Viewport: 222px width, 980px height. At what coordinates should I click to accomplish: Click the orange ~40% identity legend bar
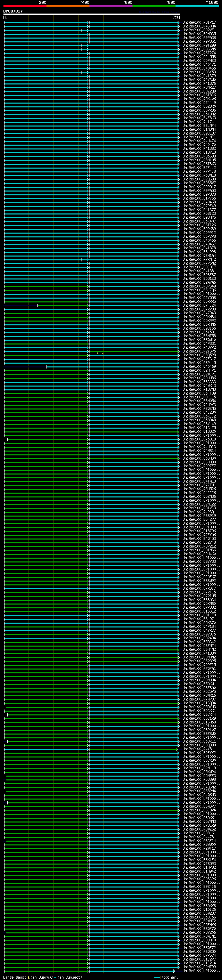[68, 6]
